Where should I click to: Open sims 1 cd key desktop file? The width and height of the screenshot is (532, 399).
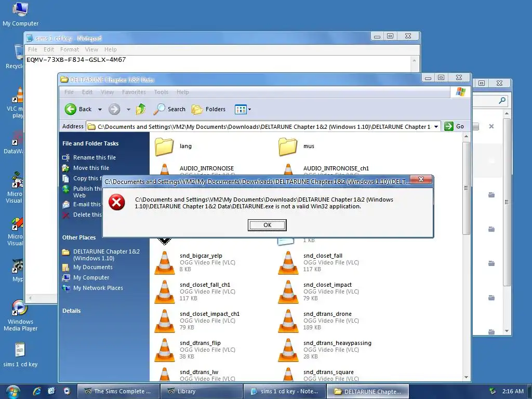pyautogui.click(x=20, y=354)
